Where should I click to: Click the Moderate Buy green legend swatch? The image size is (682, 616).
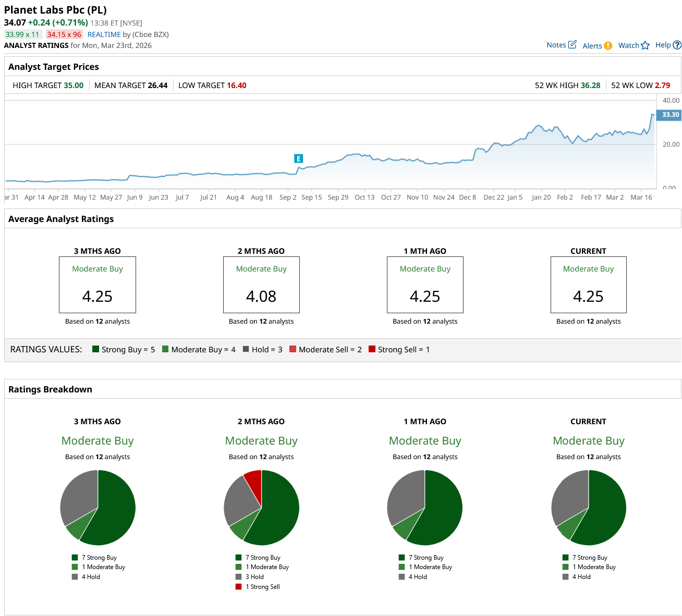(x=165, y=349)
